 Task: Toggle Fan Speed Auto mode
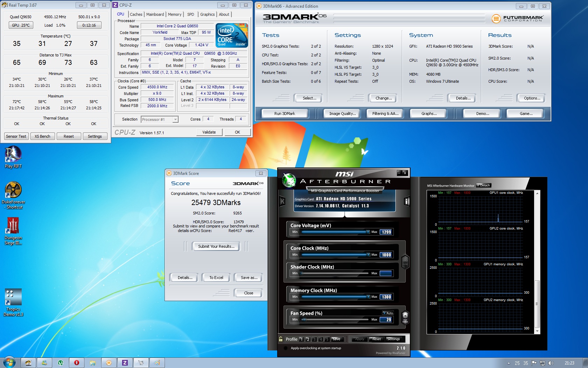click(x=388, y=313)
